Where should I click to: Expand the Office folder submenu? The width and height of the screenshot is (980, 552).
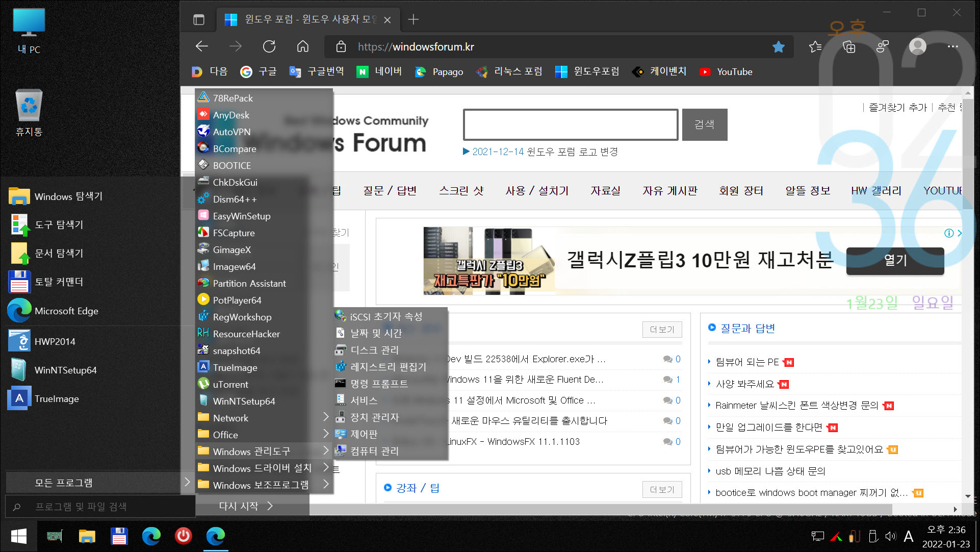point(264,435)
